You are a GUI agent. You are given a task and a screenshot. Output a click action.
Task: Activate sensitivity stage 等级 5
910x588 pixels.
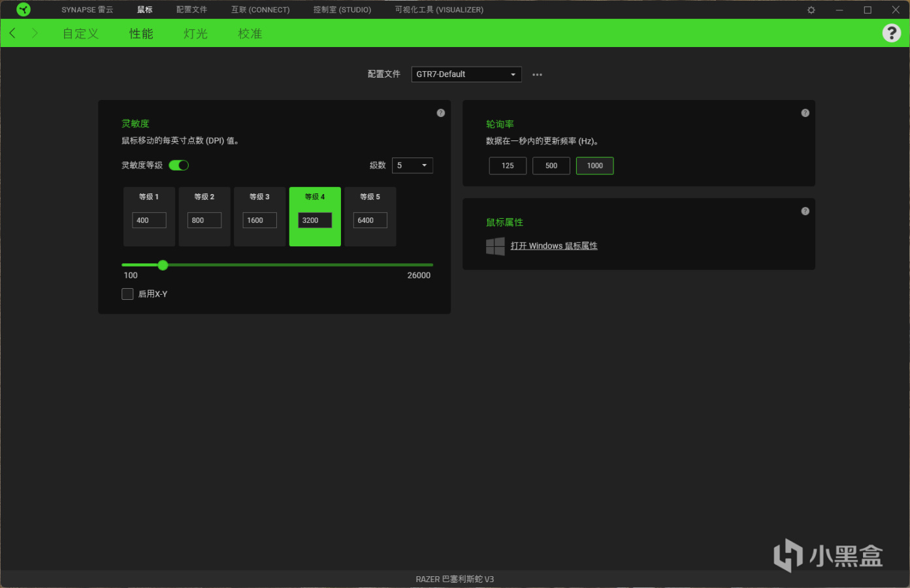pyautogui.click(x=370, y=216)
